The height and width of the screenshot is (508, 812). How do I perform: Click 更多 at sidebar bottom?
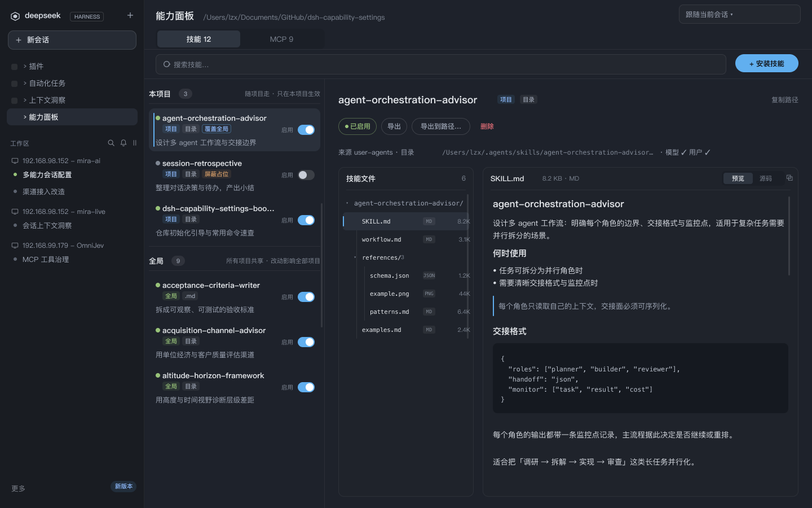click(x=18, y=488)
